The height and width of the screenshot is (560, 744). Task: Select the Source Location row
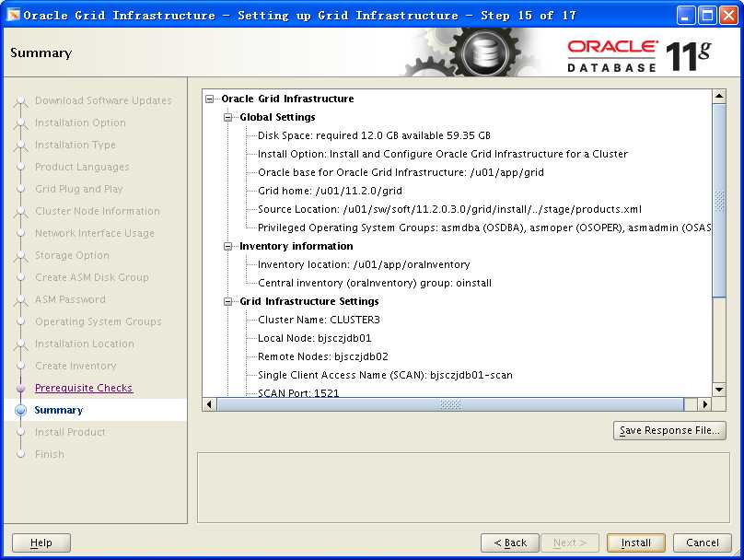click(449, 209)
